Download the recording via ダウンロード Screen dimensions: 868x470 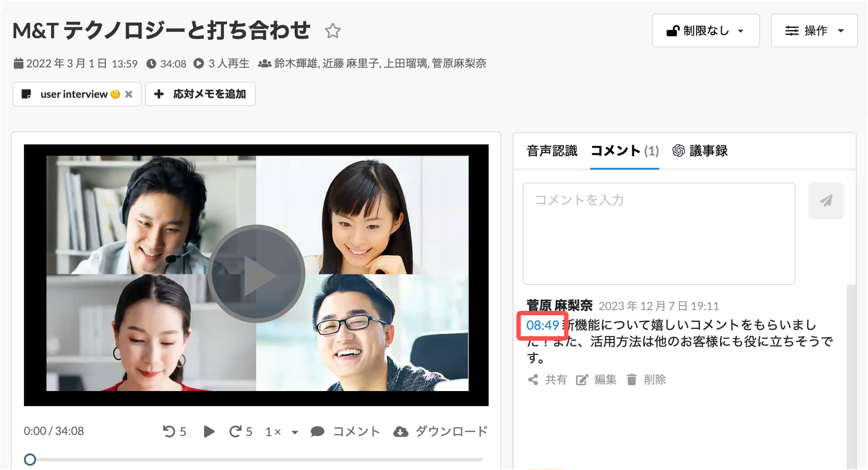tap(440, 431)
